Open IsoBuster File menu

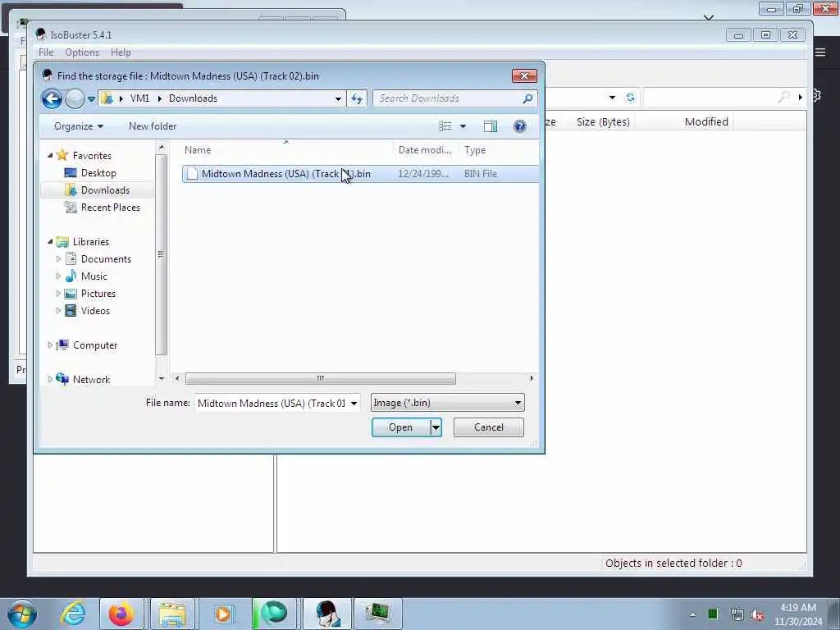[46, 52]
